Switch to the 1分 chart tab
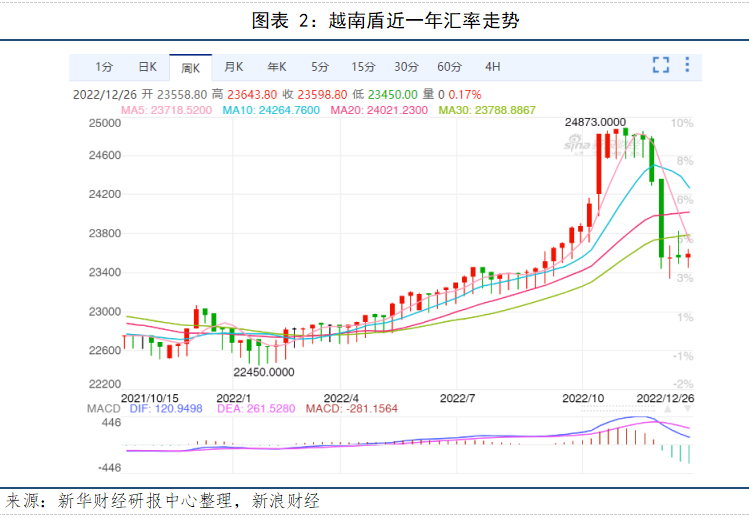The width and height of the screenshot is (749, 517). (x=104, y=67)
